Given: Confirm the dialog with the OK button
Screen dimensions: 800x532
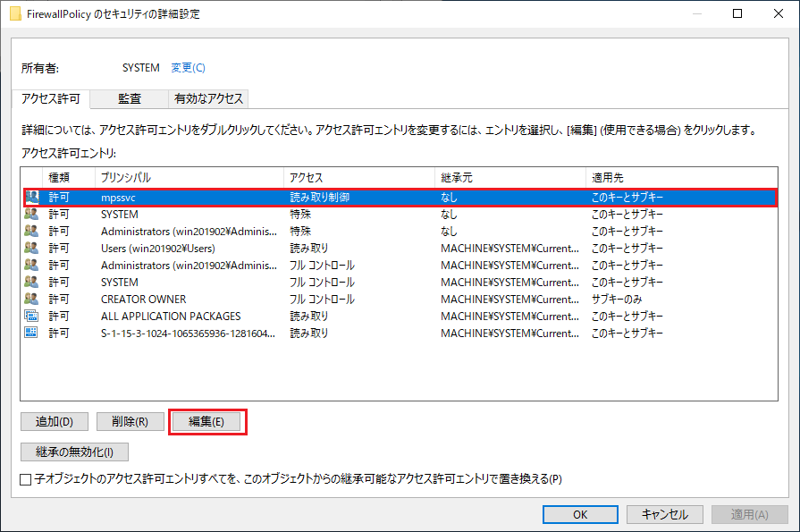Looking at the screenshot, I should [x=580, y=514].
